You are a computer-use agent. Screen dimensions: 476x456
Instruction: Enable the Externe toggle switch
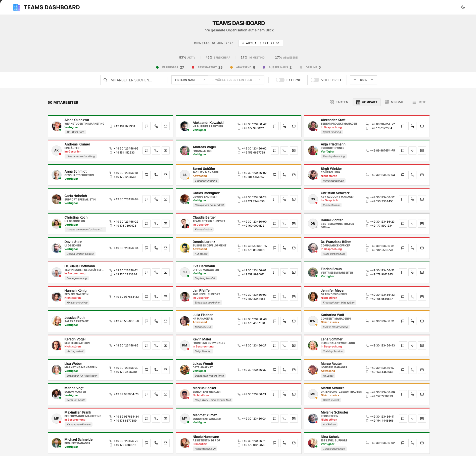(280, 80)
